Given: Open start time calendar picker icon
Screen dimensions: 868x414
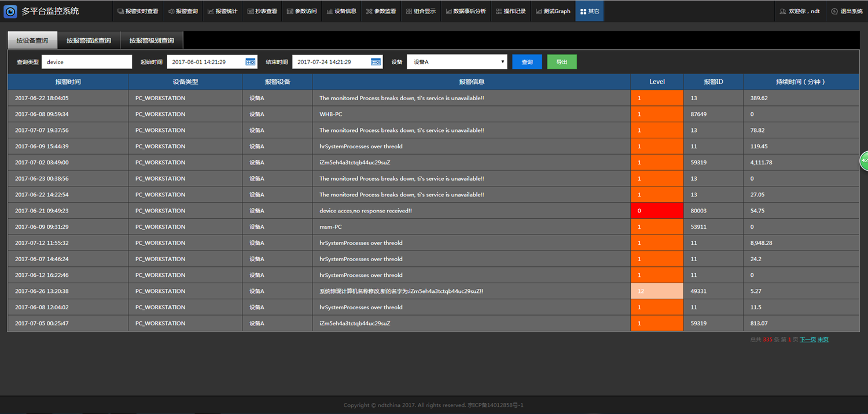Looking at the screenshot, I should coord(250,62).
